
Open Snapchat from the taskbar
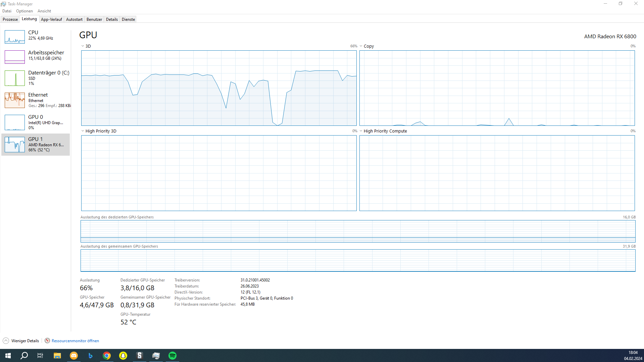[x=123, y=356]
